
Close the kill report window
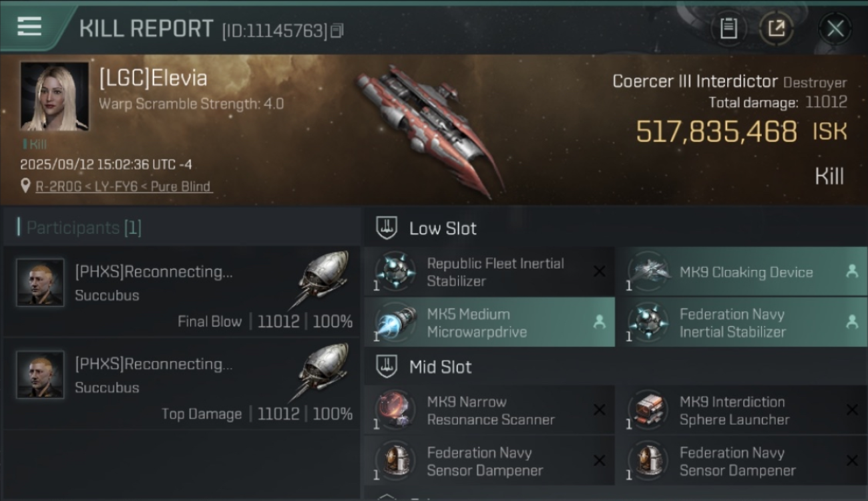835,29
